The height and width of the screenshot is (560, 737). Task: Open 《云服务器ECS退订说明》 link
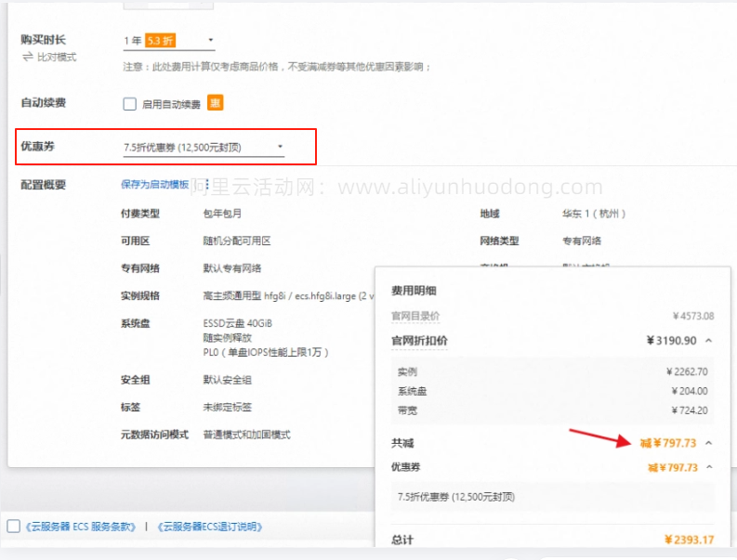pyautogui.click(x=210, y=527)
